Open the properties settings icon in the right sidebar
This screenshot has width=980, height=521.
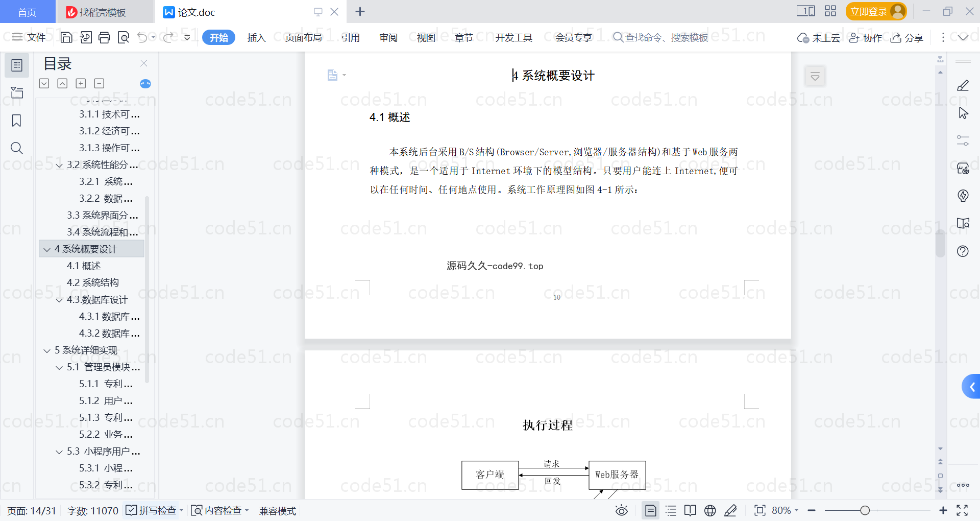[x=963, y=140]
